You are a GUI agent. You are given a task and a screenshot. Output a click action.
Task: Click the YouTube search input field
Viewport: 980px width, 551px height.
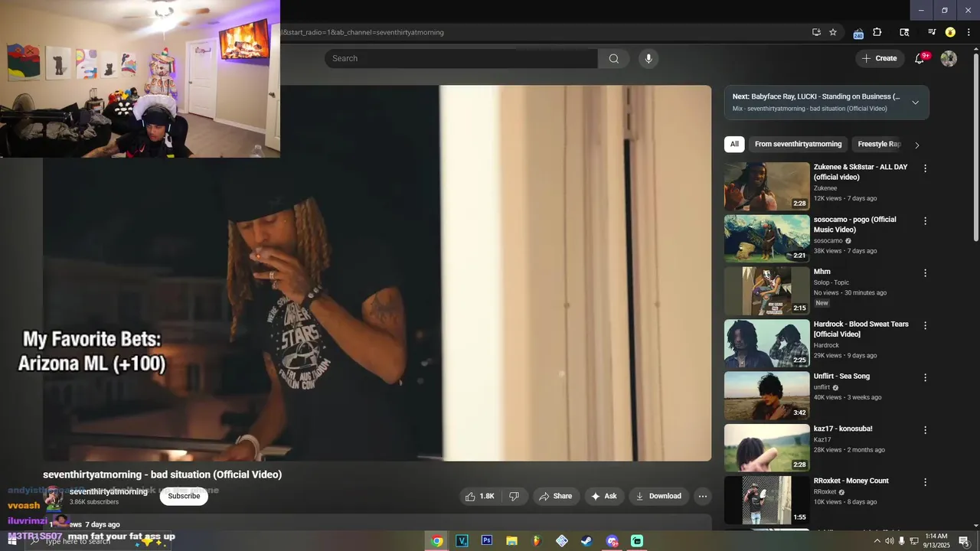coord(461,58)
